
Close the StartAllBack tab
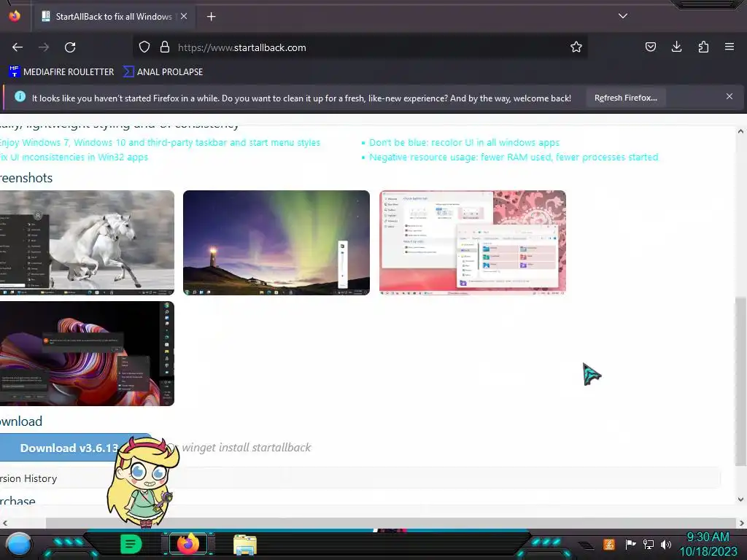[183, 16]
